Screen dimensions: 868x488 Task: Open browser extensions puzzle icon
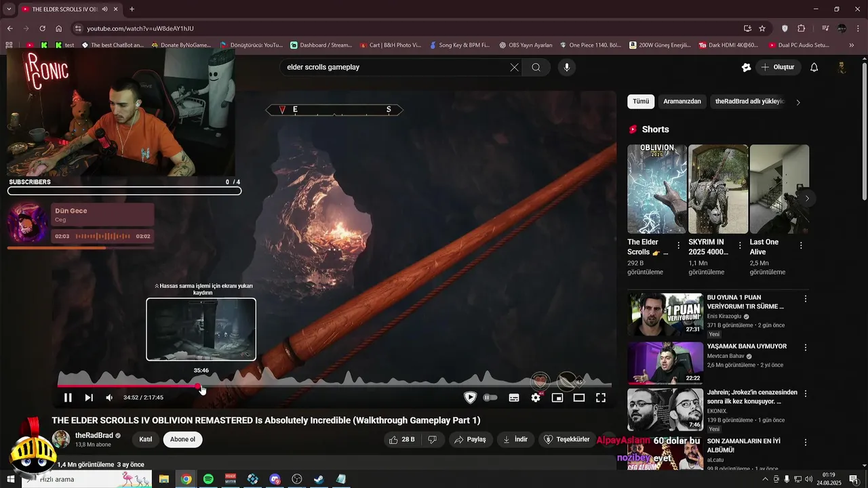[x=802, y=28]
